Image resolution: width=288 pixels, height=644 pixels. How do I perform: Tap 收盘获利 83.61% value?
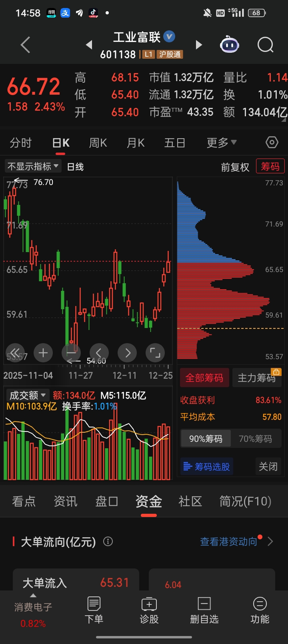click(268, 400)
